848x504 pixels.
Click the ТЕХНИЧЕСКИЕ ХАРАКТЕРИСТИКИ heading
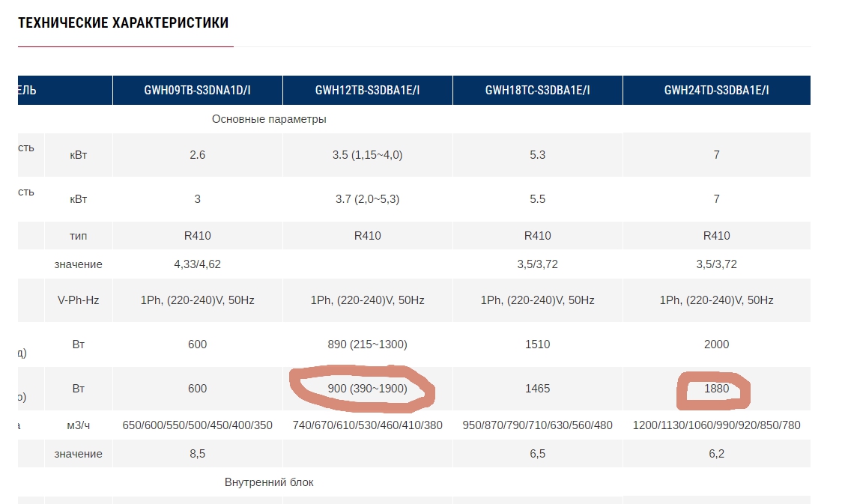[124, 22]
